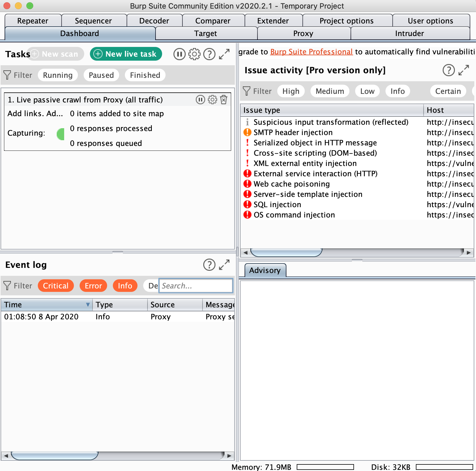Toggle the Error event log filter
This screenshot has height=471, width=476.
pos(93,286)
